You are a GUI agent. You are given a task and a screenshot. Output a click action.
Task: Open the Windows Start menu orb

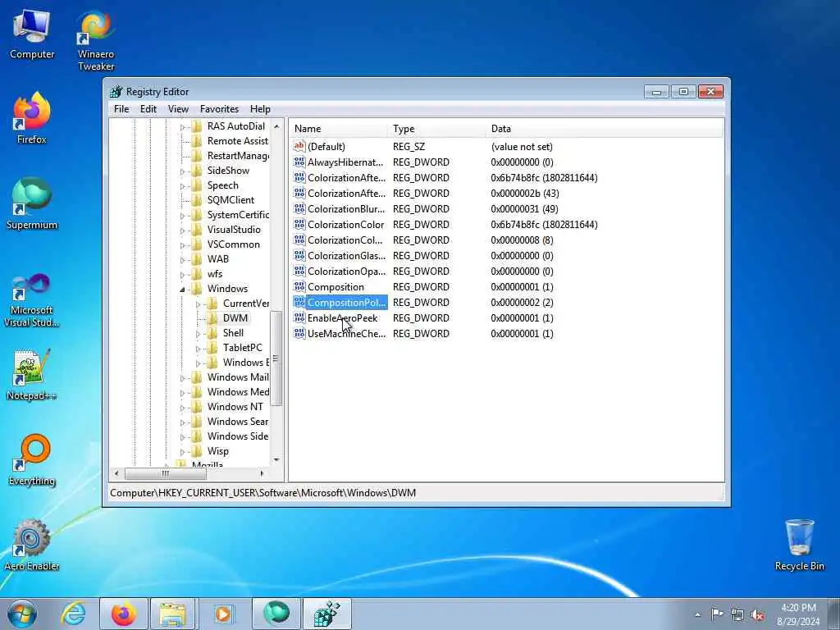pos(22,614)
